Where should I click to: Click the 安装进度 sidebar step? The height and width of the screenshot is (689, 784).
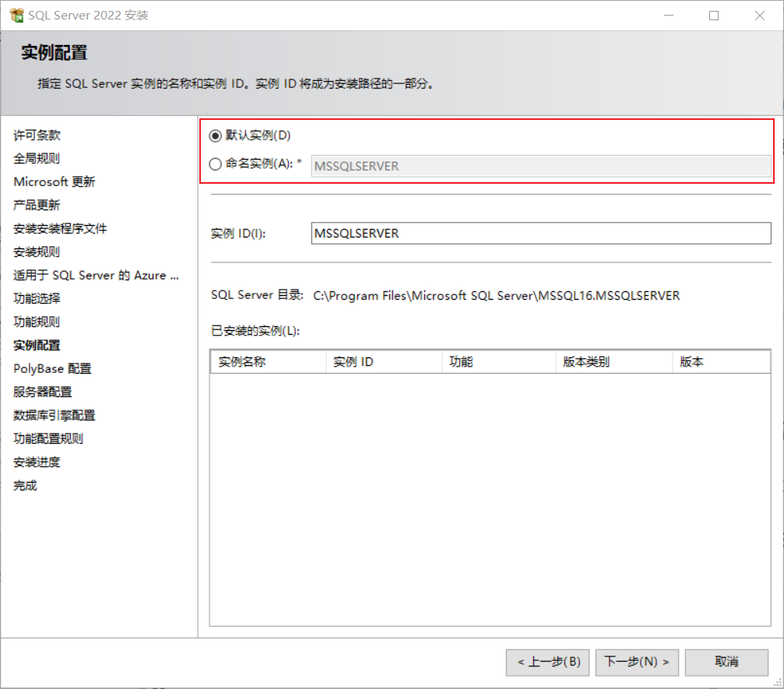[37, 462]
